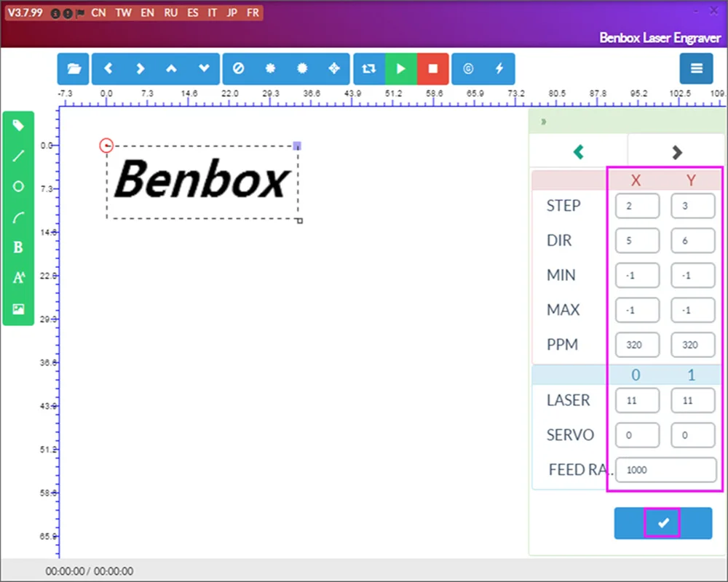Edit the MIN Y value field
This screenshot has width=728, height=582.
coord(693,275)
